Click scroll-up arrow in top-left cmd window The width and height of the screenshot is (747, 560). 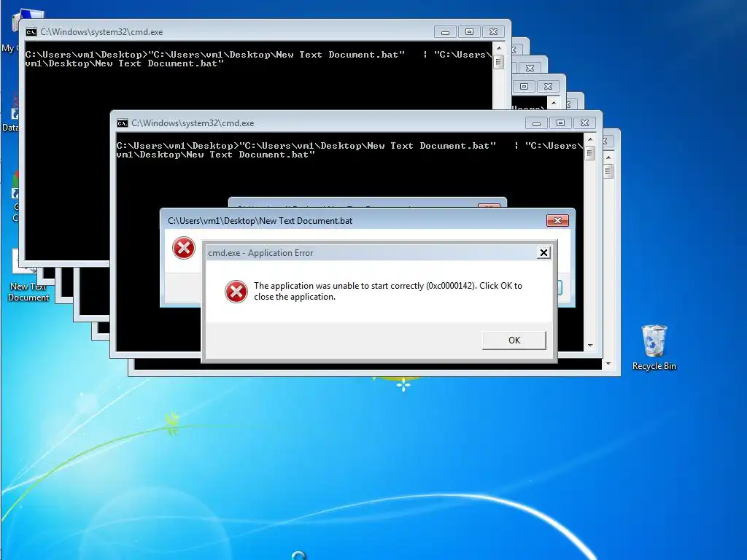pos(499,48)
